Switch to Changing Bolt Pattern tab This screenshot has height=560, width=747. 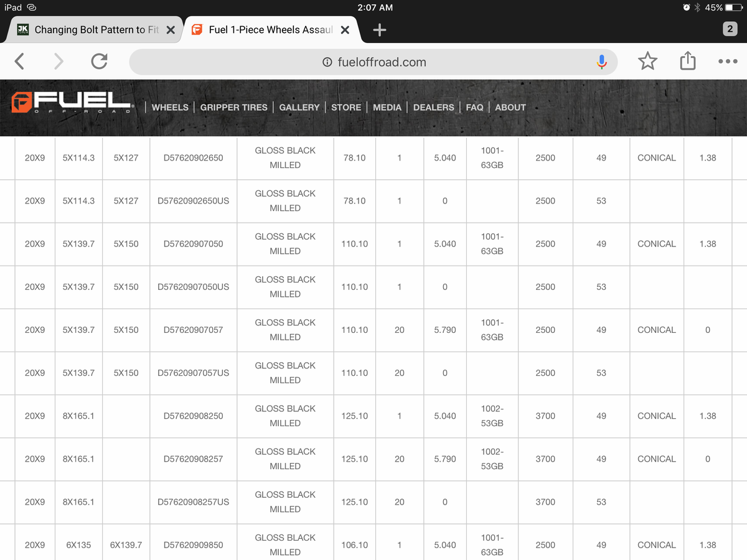pos(93,30)
